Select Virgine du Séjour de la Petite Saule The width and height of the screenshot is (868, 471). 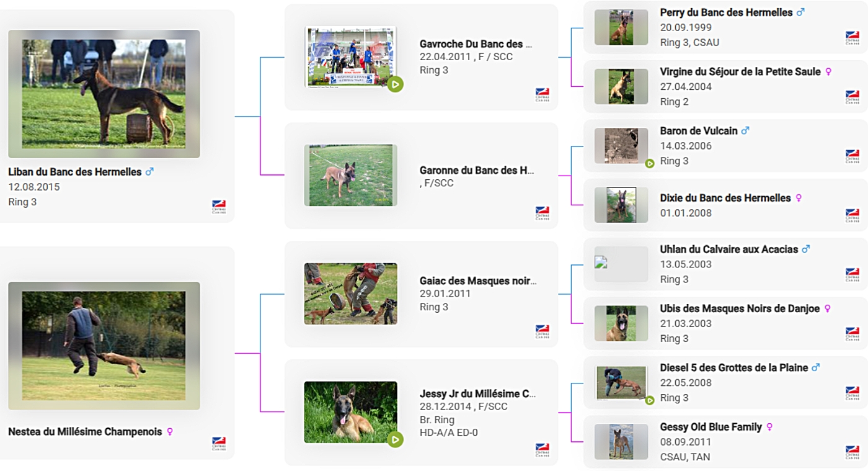(740, 72)
